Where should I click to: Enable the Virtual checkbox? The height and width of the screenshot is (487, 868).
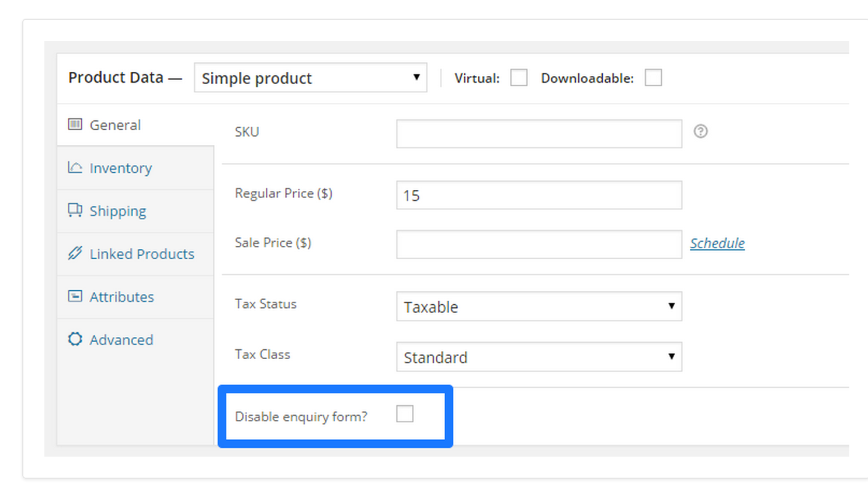pos(519,78)
